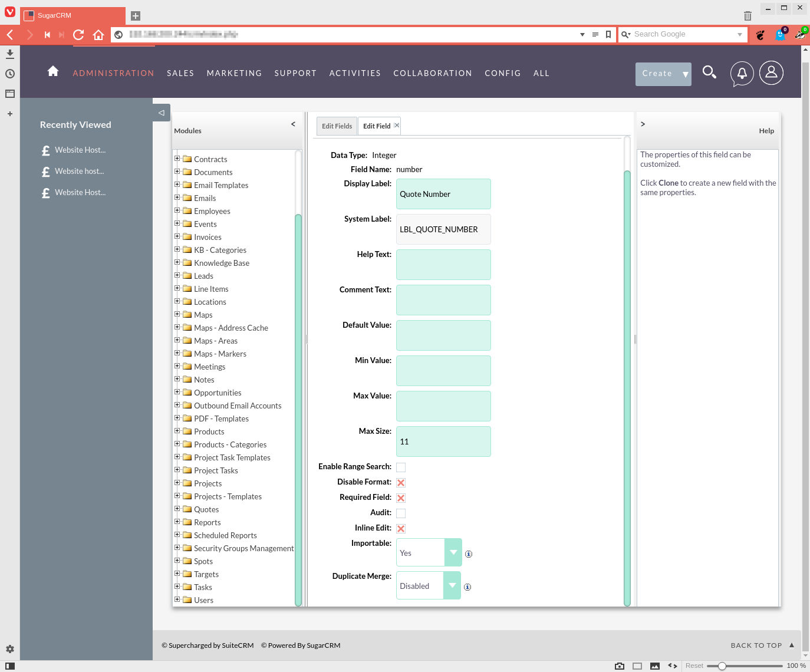The height and width of the screenshot is (672, 810).
Task: Expand the Opportunities module node
Action: coord(177,391)
